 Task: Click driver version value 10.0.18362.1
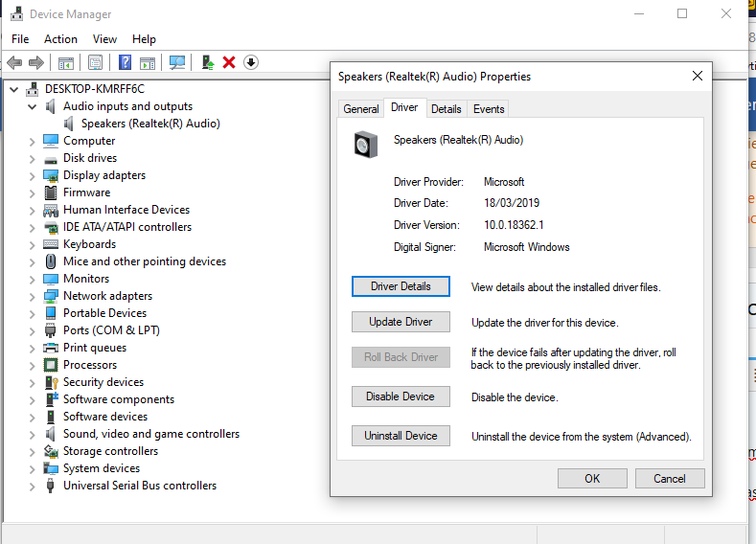(514, 225)
